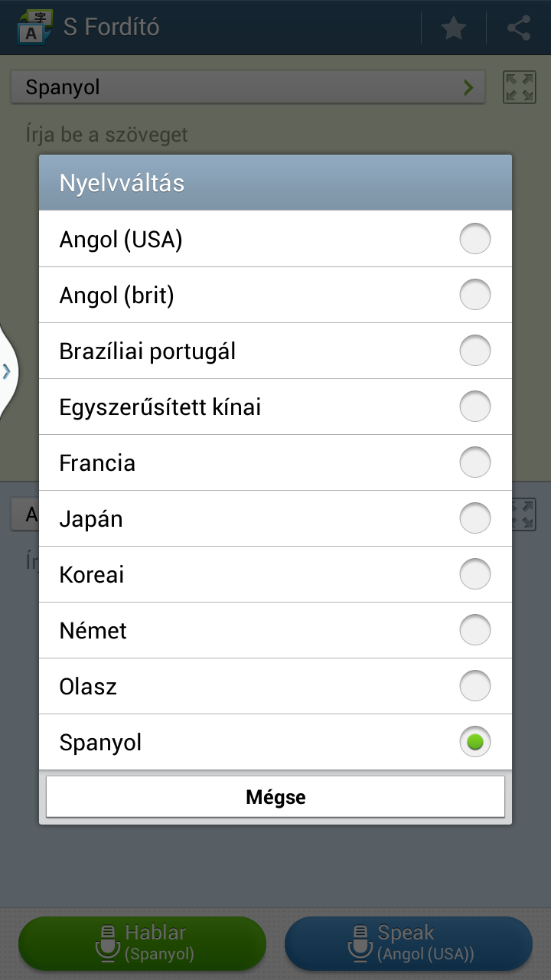This screenshot has height=980, width=551.
Task: Tap the share icon in header
Action: (x=519, y=28)
